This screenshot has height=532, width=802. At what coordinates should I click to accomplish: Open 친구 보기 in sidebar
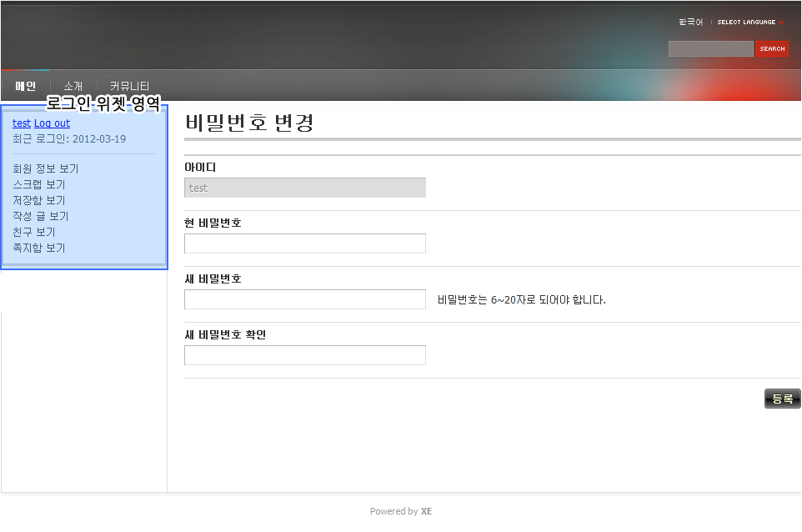coord(34,232)
